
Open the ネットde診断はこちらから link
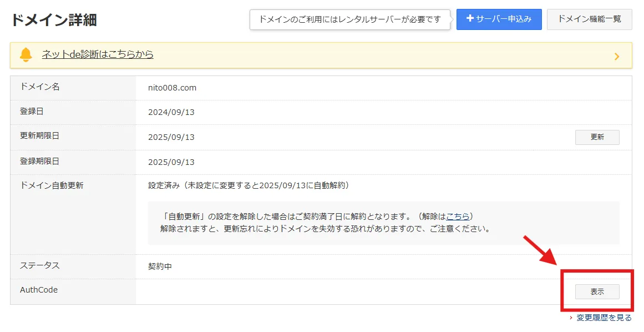click(x=98, y=54)
